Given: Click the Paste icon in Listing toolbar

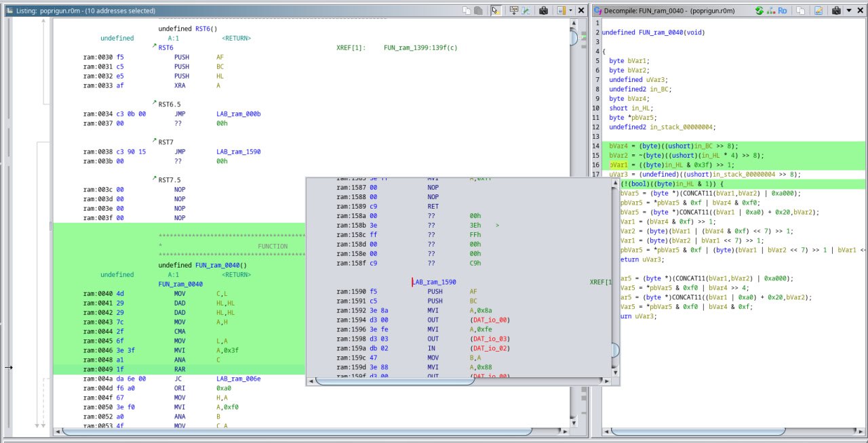Looking at the screenshot, I should (479, 11).
